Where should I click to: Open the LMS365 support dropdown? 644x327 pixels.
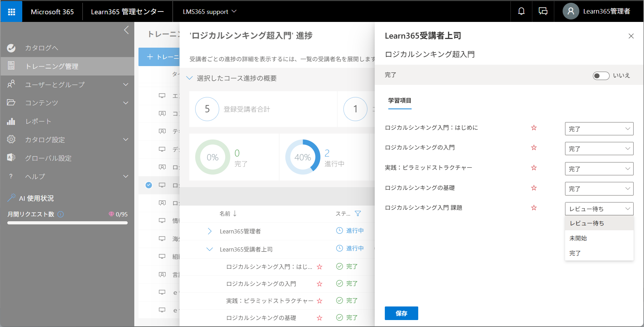pyautogui.click(x=210, y=11)
